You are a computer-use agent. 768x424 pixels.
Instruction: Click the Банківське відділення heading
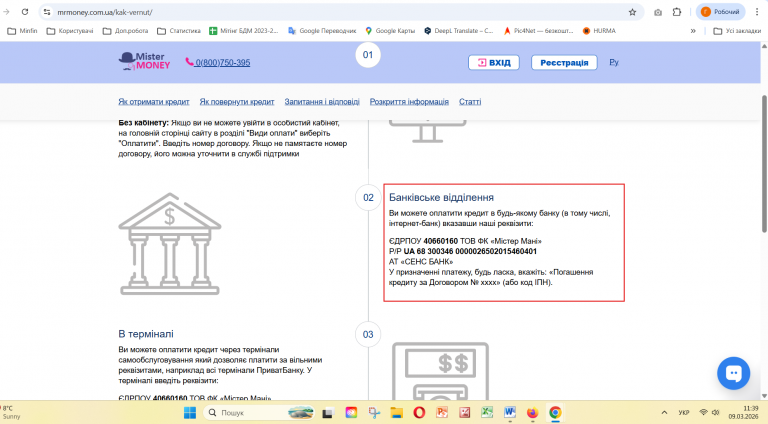tap(441, 197)
